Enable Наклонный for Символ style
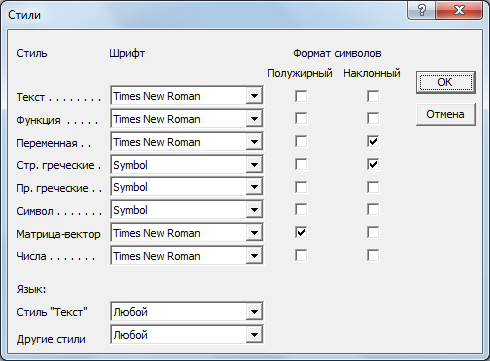This screenshot has width=490, height=361. [373, 210]
